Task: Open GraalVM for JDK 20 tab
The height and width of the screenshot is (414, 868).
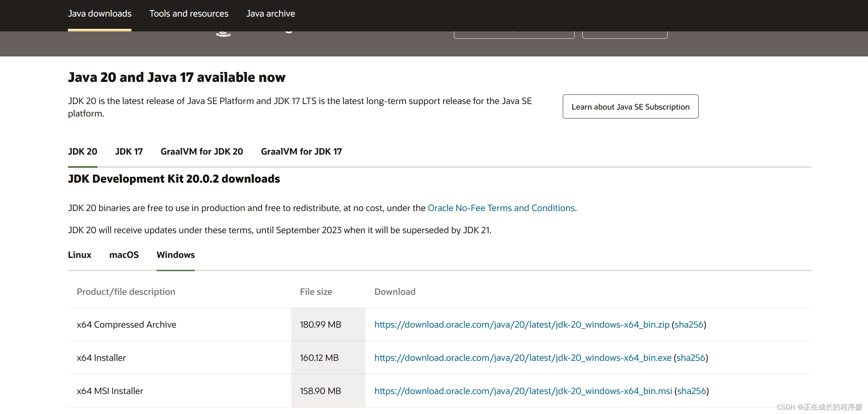Action: (201, 152)
